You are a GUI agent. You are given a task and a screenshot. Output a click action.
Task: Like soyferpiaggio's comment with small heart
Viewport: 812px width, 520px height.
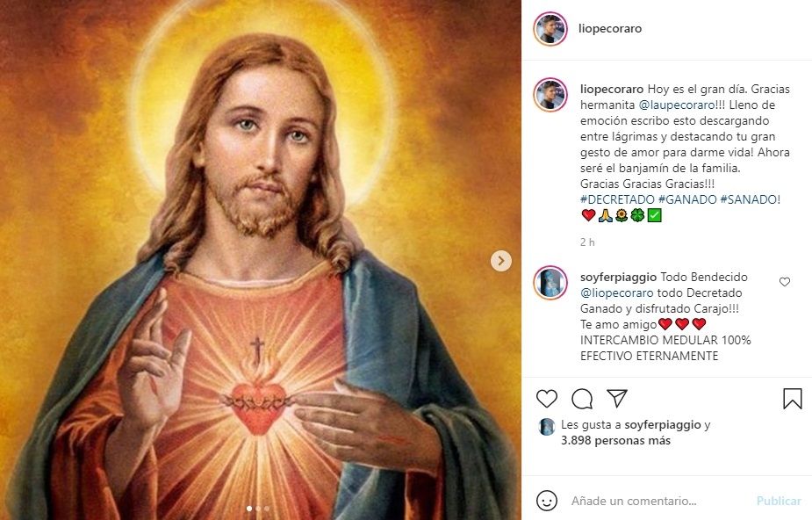tap(785, 282)
